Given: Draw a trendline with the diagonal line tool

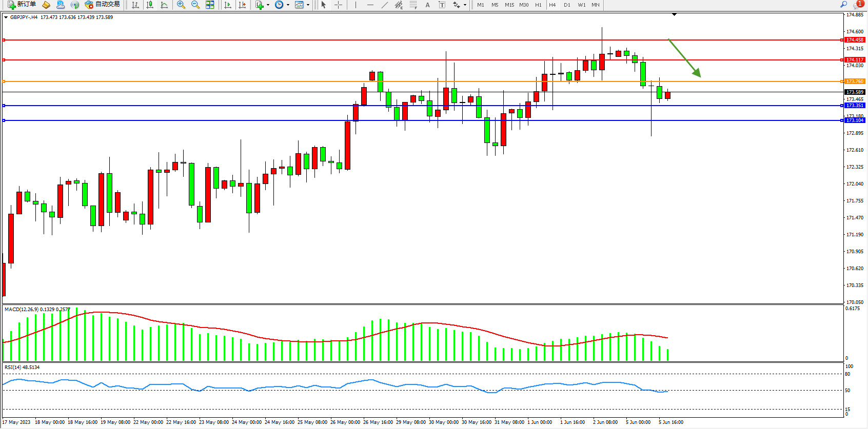Looking at the screenshot, I should tap(384, 5).
